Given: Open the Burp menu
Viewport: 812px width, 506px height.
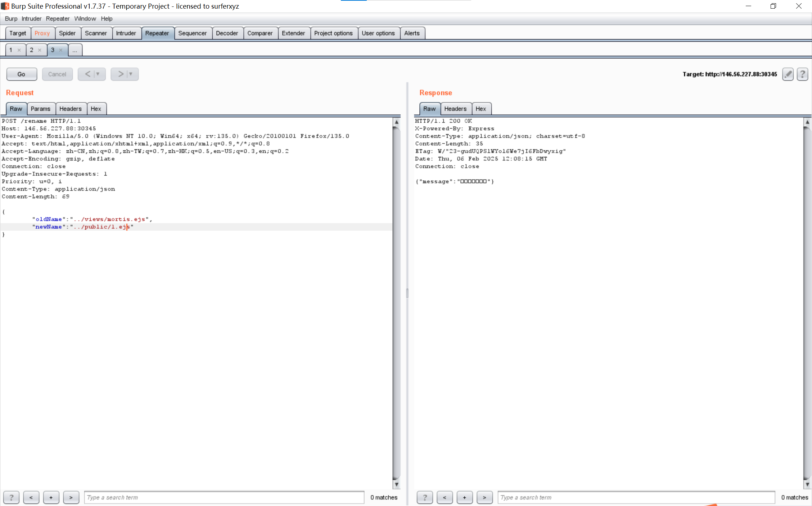Looking at the screenshot, I should (11, 19).
